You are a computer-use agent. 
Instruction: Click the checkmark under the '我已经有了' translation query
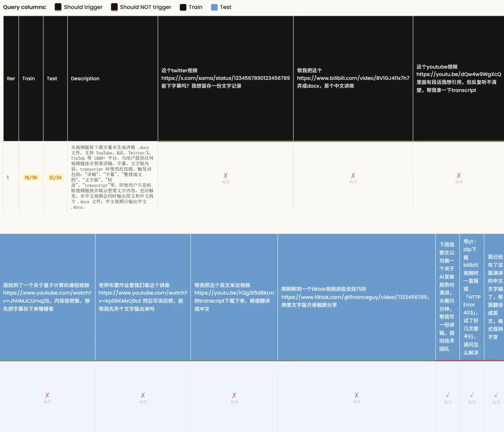(496, 395)
